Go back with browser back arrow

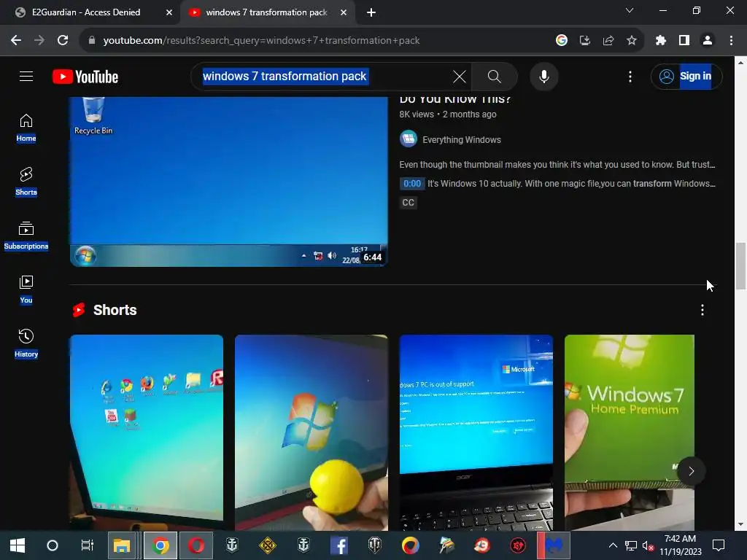tap(16, 41)
